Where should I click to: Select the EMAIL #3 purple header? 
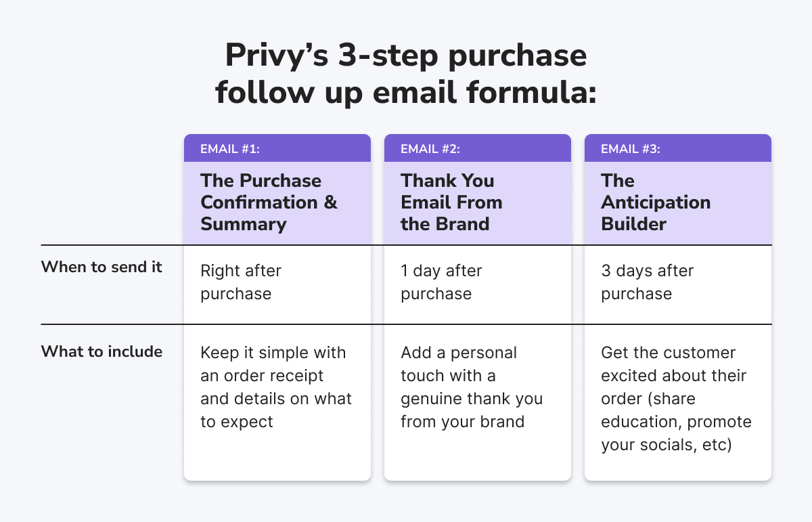(x=678, y=148)
